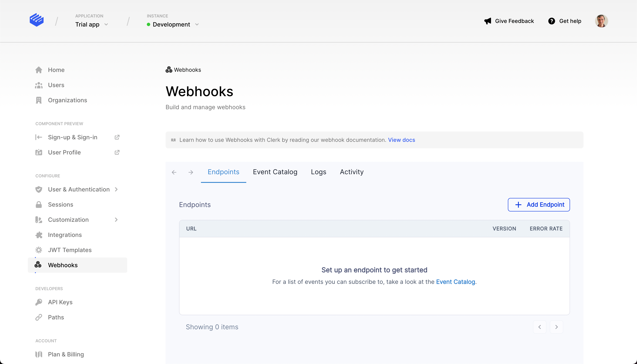637x364 pixels.
Task: Open the View docs link
Action: pyautogui.click(x=401, y=140)
